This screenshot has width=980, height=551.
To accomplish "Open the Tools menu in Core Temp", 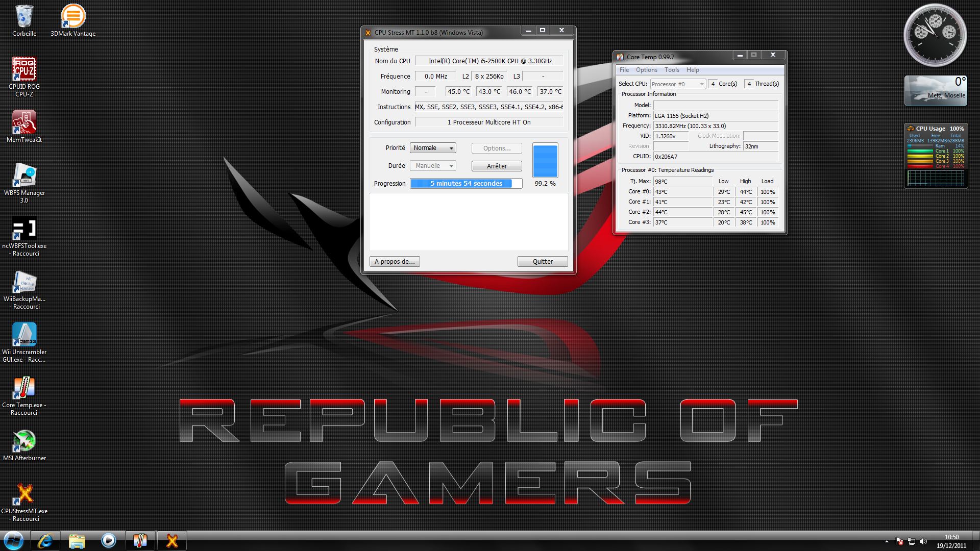I will pos(672,70).
